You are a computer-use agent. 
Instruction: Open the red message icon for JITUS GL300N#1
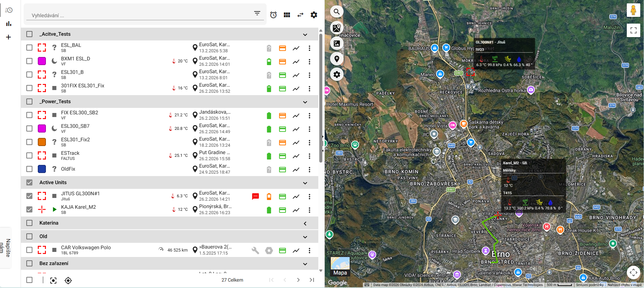(256, 196)
